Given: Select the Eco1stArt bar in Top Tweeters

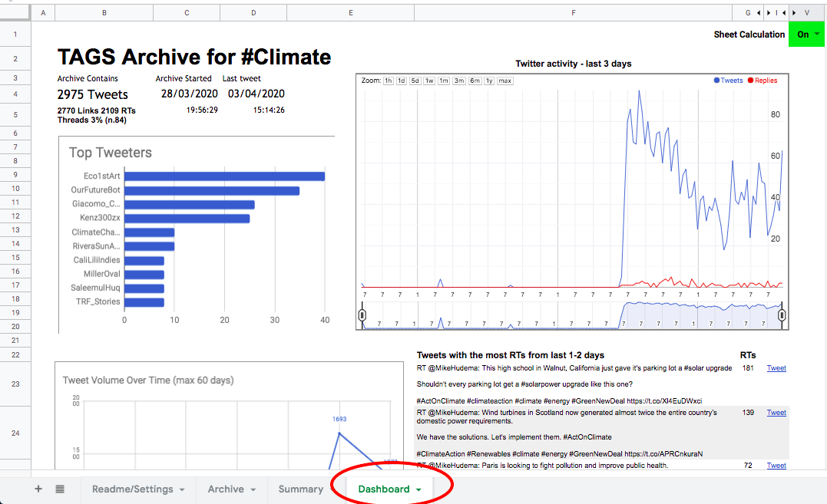Looking at the screenshot, I should (x=225, y=176).
